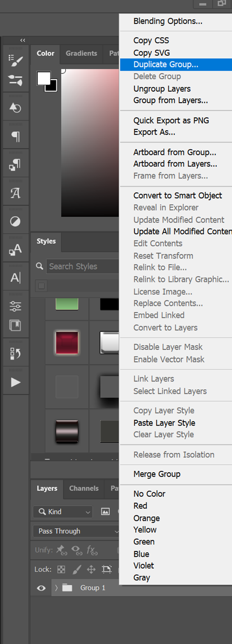232x644 pixels.
Task: Open the Character panel icon
Action: pyautogui.click(x=15, y=278)
